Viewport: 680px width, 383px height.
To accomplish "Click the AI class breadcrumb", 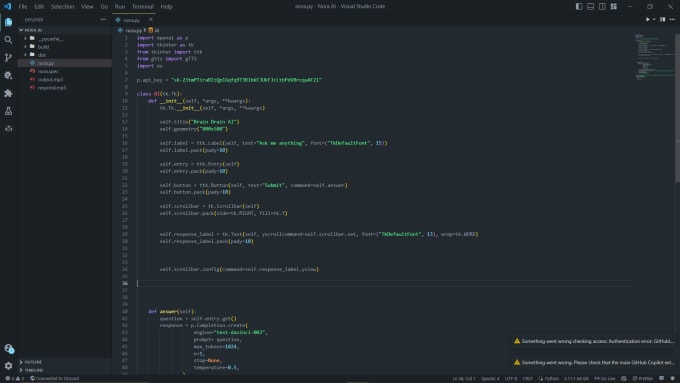I will click(x=154, y=30).
